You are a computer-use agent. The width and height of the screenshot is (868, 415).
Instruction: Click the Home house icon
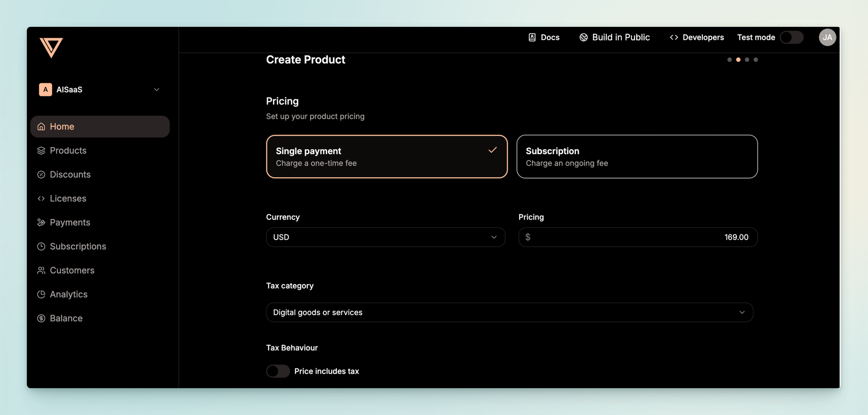[41, 126]
